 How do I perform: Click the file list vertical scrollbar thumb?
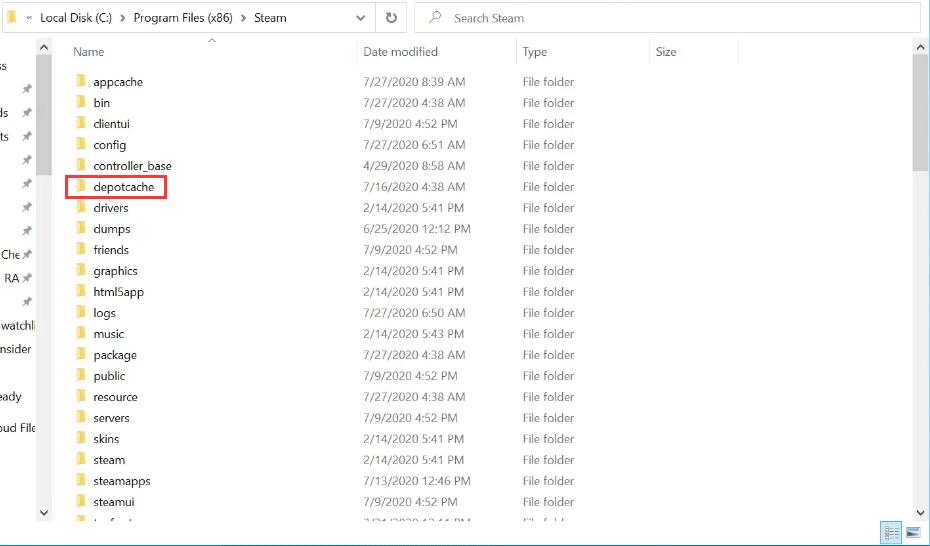920,113
